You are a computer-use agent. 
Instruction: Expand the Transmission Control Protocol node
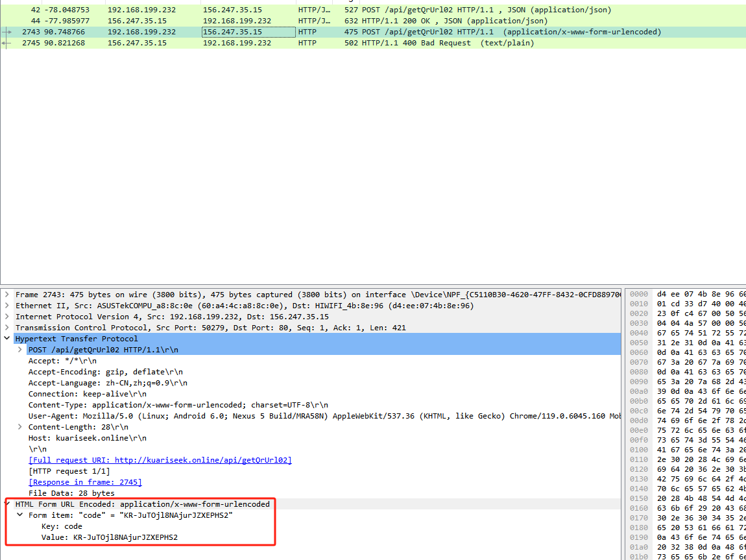pos(7,328)
